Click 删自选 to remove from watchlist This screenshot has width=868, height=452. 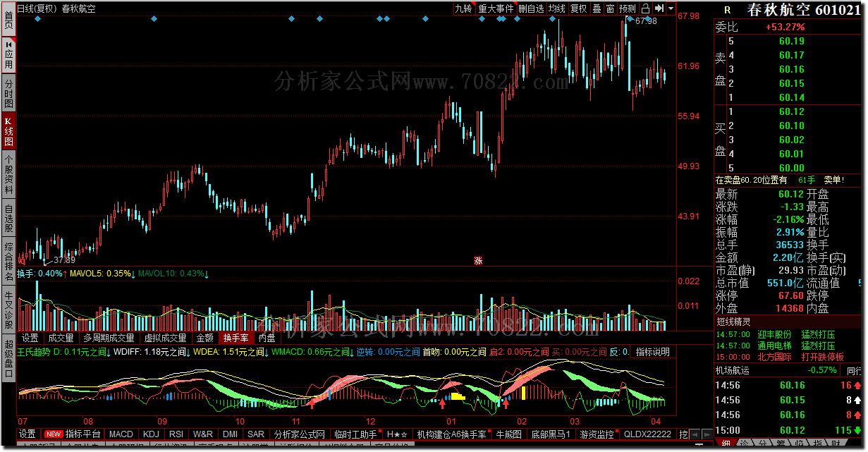click(531, 8)
